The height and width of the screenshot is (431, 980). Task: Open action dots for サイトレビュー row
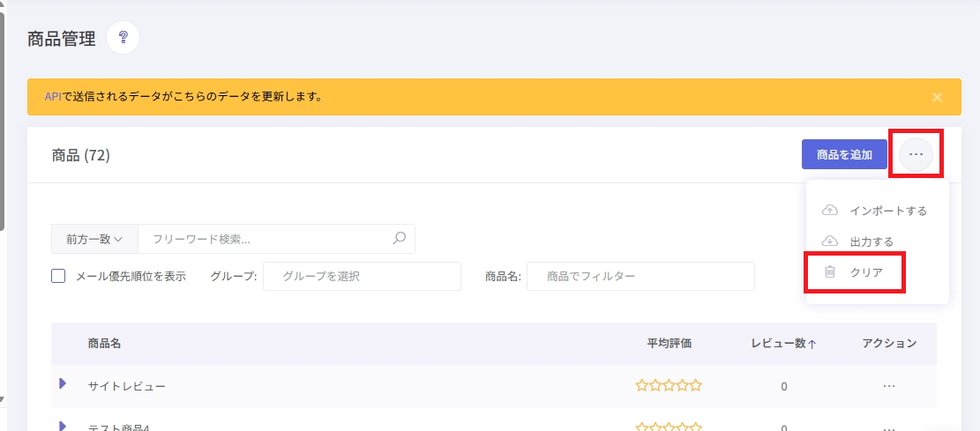click(x=889, y=386)
